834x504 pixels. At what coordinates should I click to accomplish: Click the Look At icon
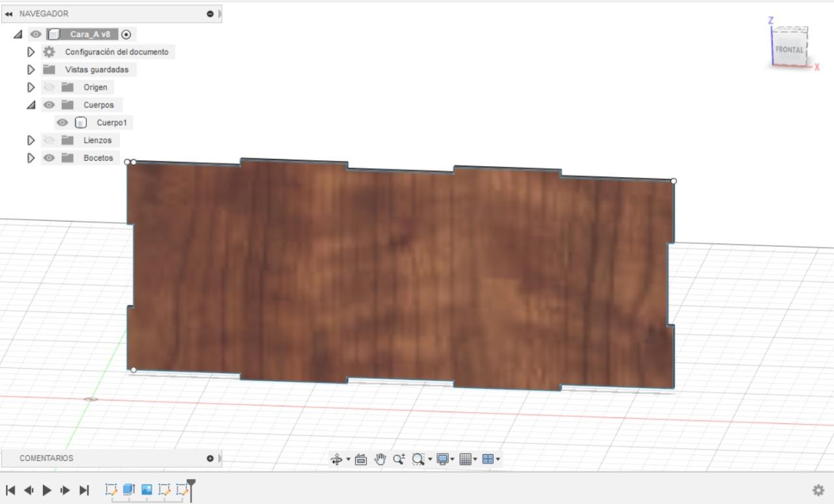click(x=361, y=460)
